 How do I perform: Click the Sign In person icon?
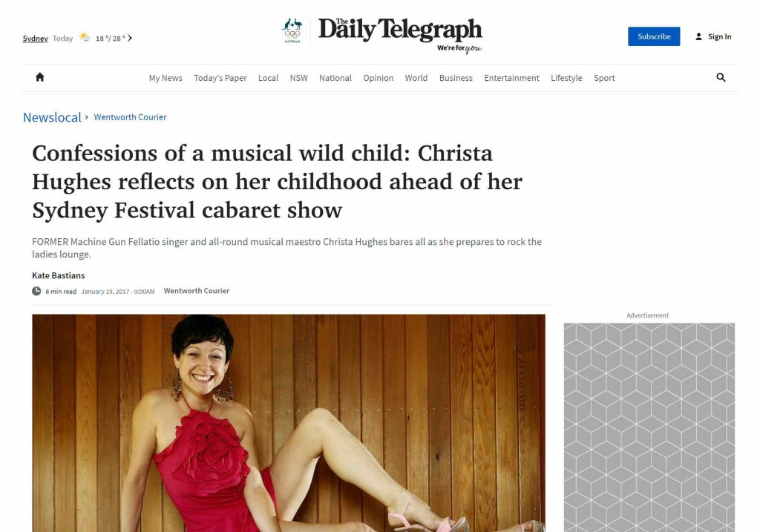click(698, 36)
